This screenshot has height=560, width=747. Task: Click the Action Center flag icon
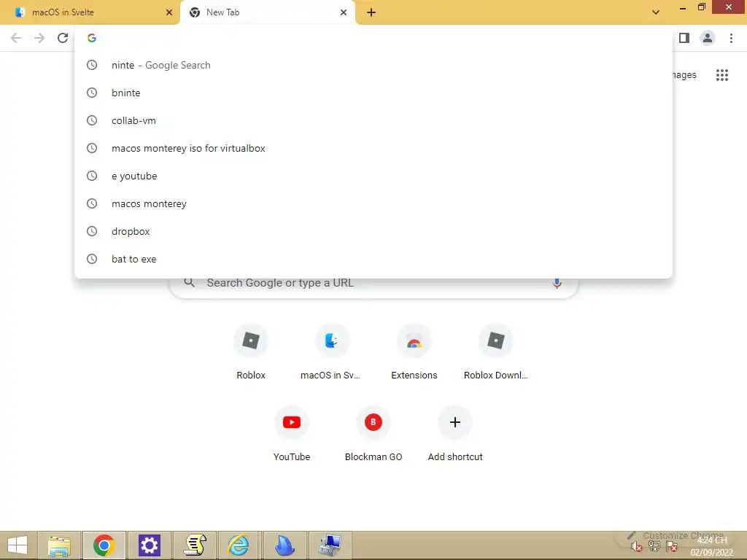(672, 547)
